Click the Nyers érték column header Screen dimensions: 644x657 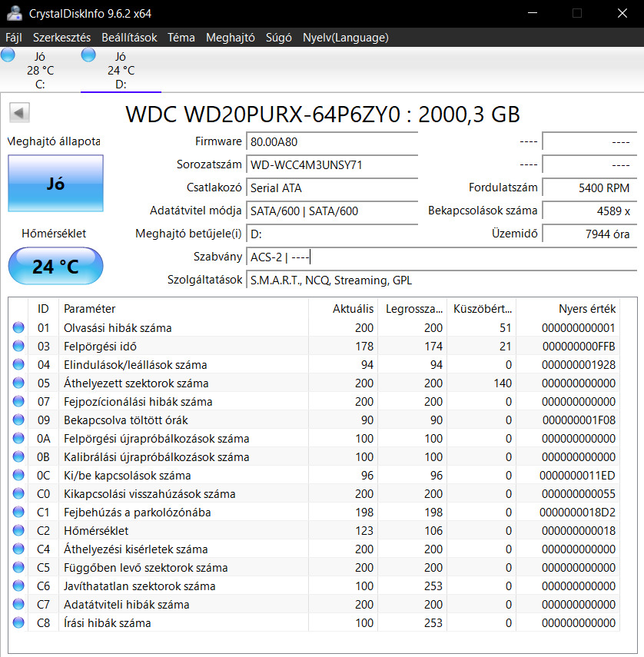[568, 309]
